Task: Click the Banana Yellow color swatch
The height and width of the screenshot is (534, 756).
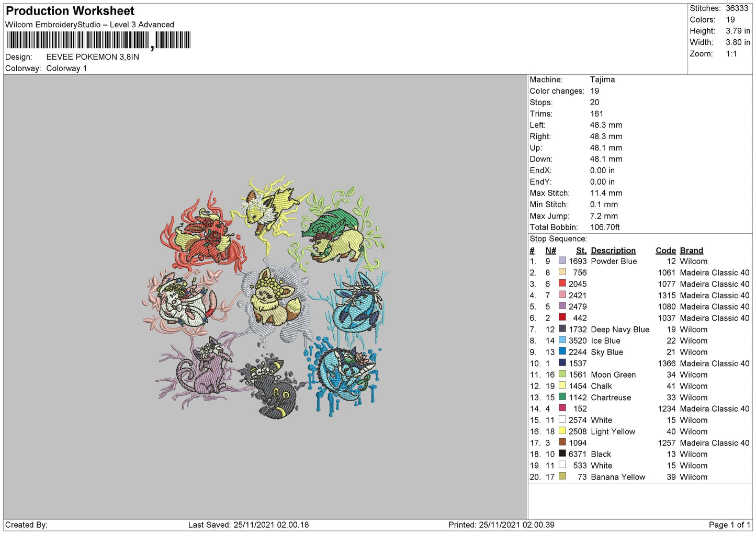Action: [562, 476]
